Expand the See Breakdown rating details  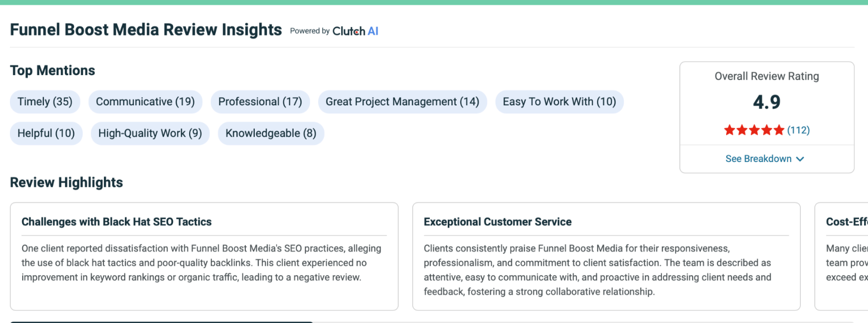coord(758,159)
